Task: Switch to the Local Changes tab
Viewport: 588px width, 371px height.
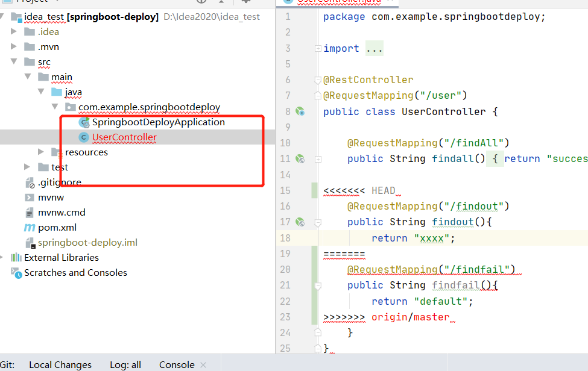Action: (x=60, y=364)
